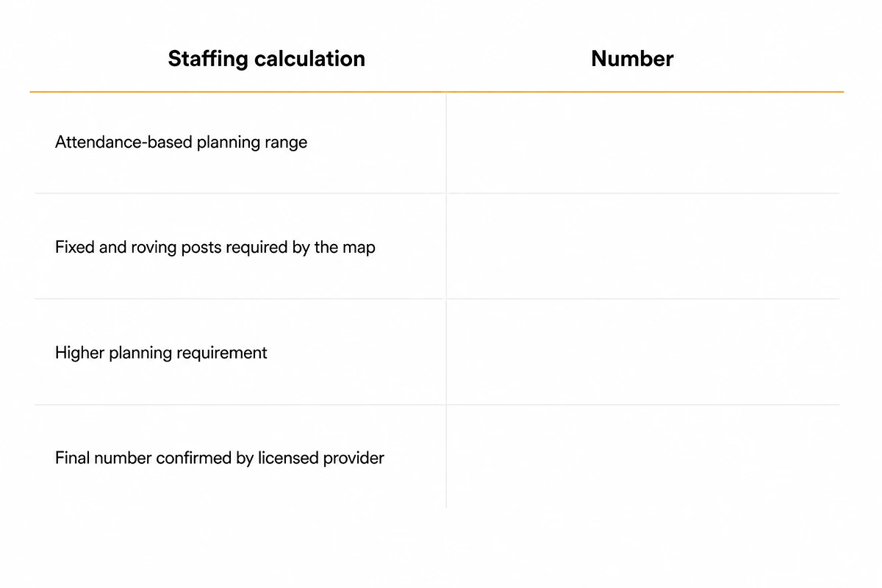882x588 pixels.
Task: Click the "Number" column header
Action: pos(632,59)
